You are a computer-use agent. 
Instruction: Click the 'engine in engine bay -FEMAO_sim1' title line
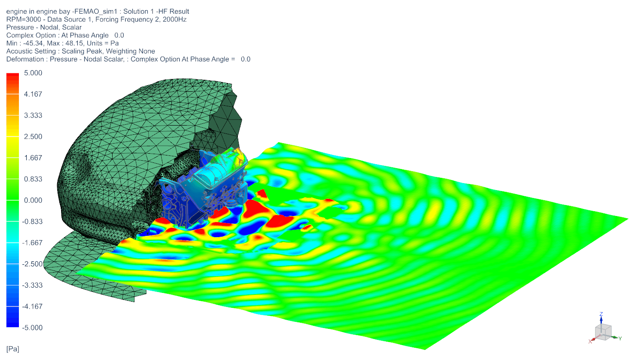coord(98,11)
